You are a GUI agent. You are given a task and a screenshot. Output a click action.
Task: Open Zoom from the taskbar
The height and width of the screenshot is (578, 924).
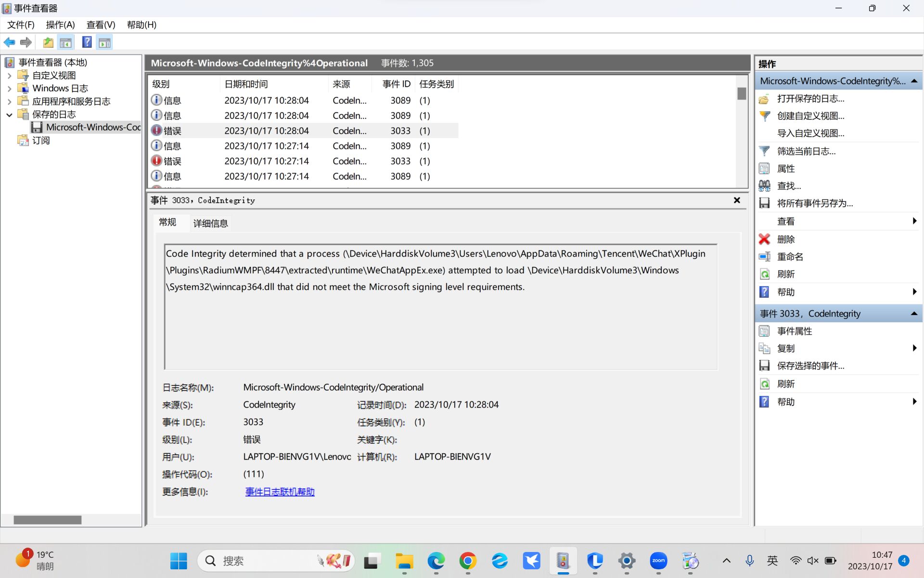click(x=658, y=561)
